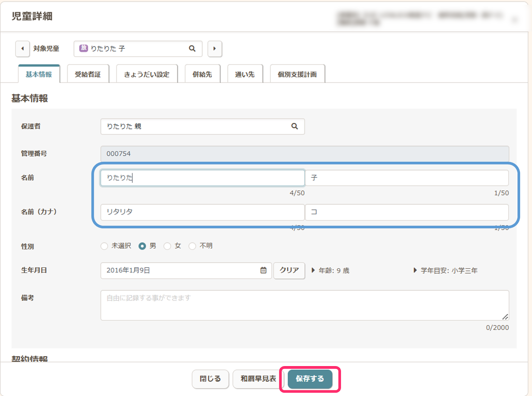532x396 pixels.
Task: Click the クリア button beside birthdate
Action: [289, 270]
